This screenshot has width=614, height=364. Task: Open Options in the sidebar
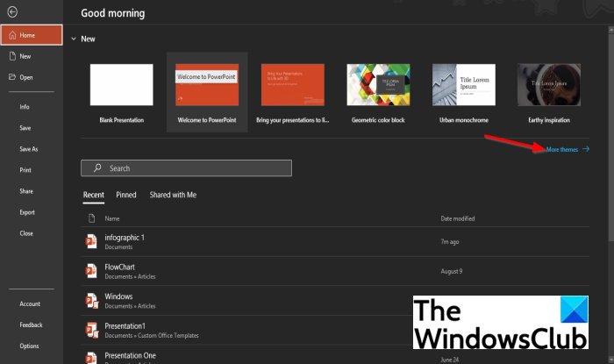click(29, 346)
